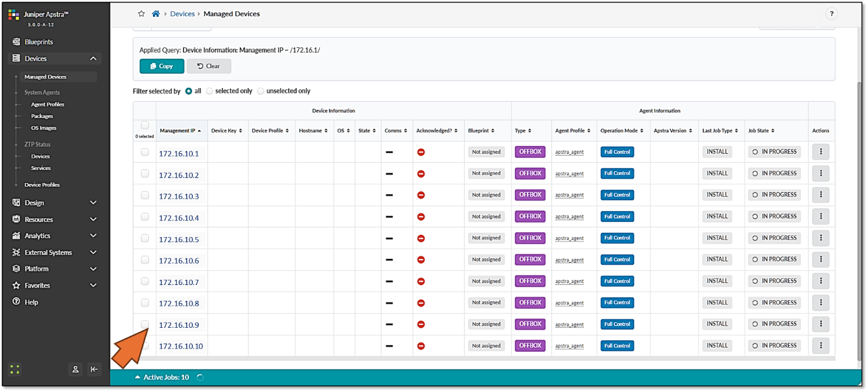
Task: Click IN PROGRESS status for 172.16.10.7
Action: [x=774, y=281]
